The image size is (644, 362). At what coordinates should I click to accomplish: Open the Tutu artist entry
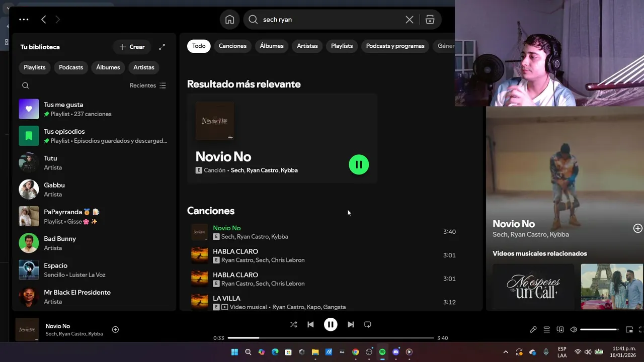(94, 163)
